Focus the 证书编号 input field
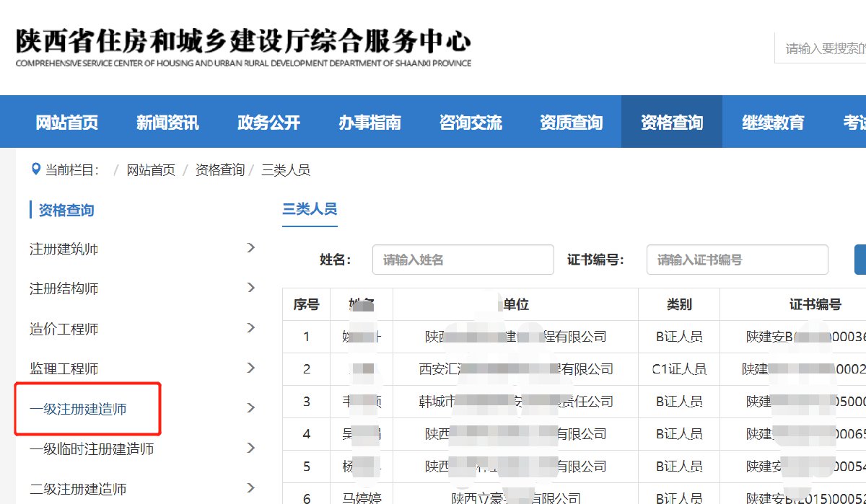Image resolution: width=866 pixels, height=504 pixels. 736,260
